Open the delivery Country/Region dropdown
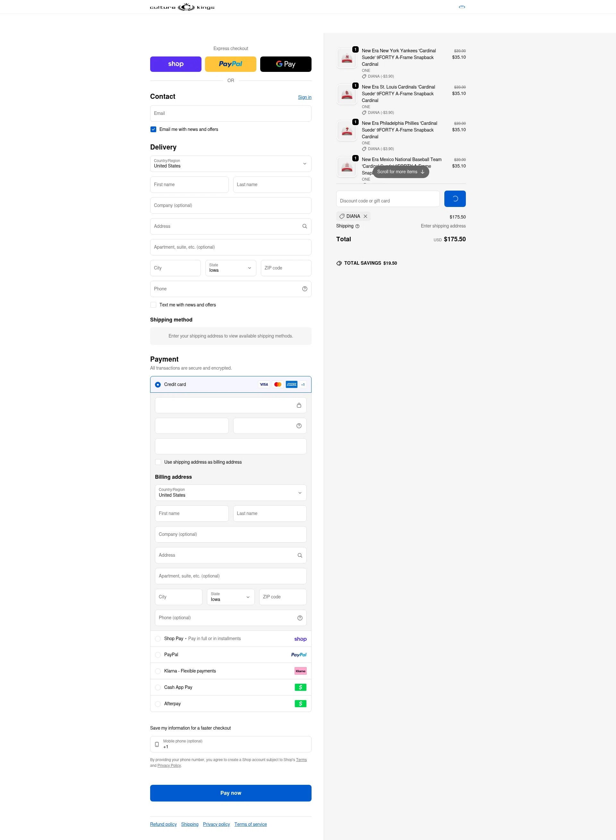The height and width of the screenshot is (840, 616). click(230, 164)
